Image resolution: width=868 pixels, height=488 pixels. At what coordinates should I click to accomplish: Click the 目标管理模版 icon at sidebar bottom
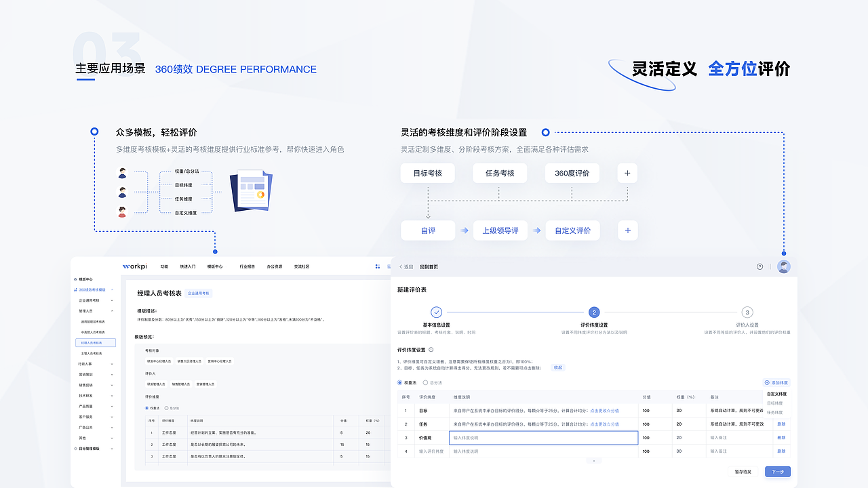(x=75, y=449)
